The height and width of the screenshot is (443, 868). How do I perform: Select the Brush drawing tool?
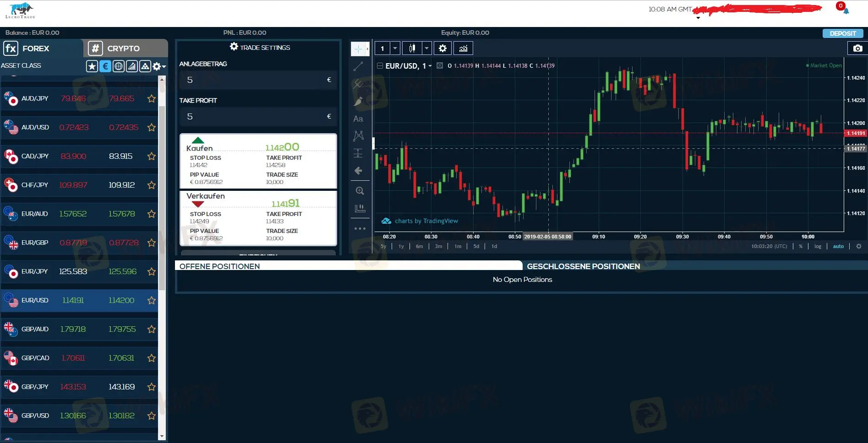coord(359,101)
